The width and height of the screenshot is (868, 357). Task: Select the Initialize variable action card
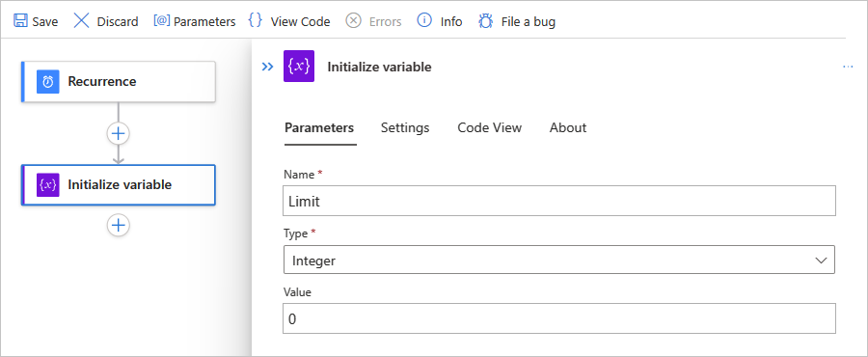point(118,185)
